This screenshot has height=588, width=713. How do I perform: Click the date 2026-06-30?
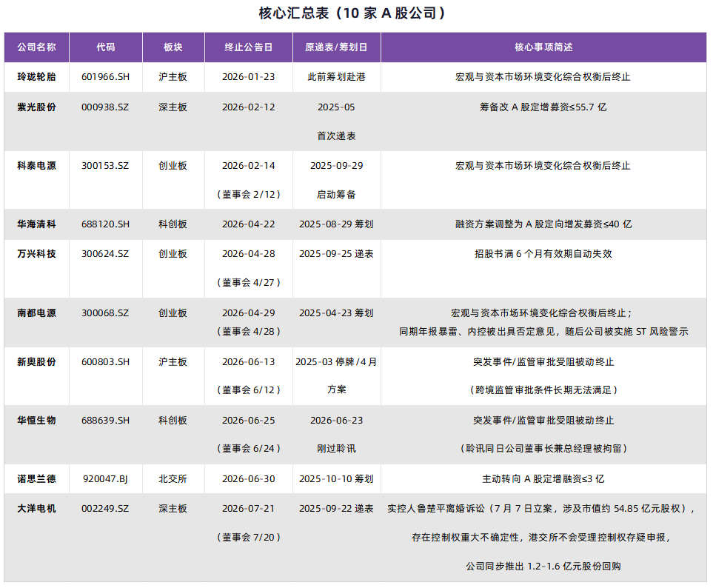[249, 479]
